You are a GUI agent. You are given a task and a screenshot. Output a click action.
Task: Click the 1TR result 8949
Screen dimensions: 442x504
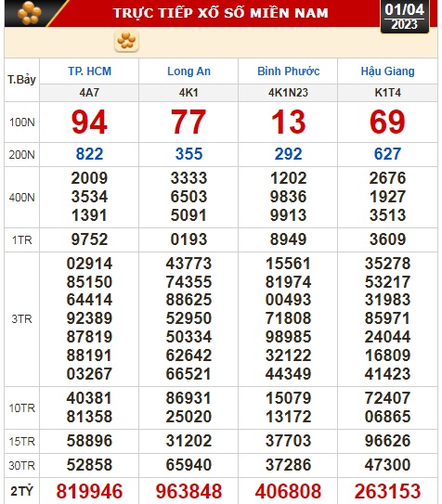pyautogui.click(x=289, y=239)
